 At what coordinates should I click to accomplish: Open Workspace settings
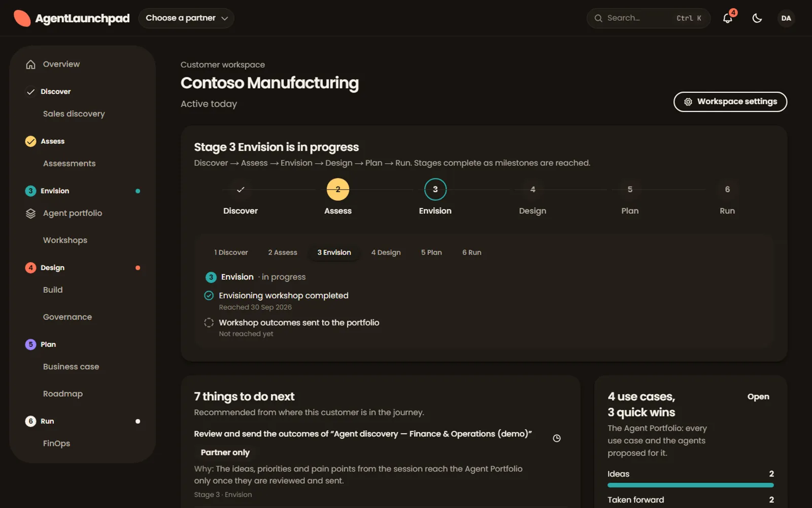(x=730, y=102)
